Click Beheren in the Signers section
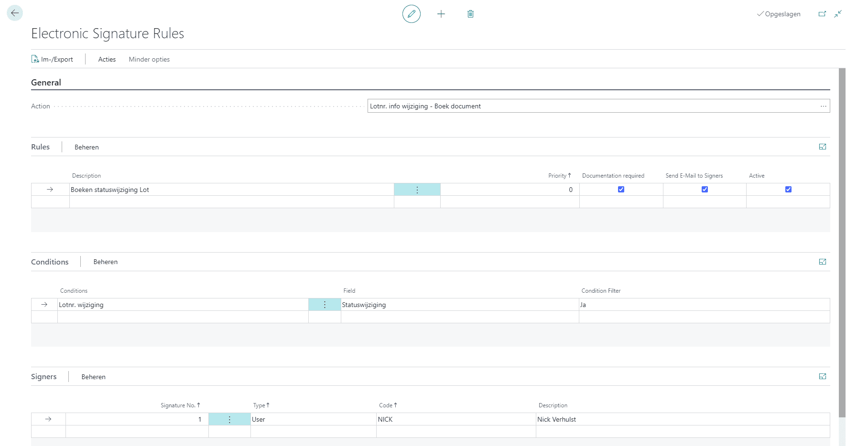Image resolution: width=868 pixels, height=446 pixels. tap(93, 377)
